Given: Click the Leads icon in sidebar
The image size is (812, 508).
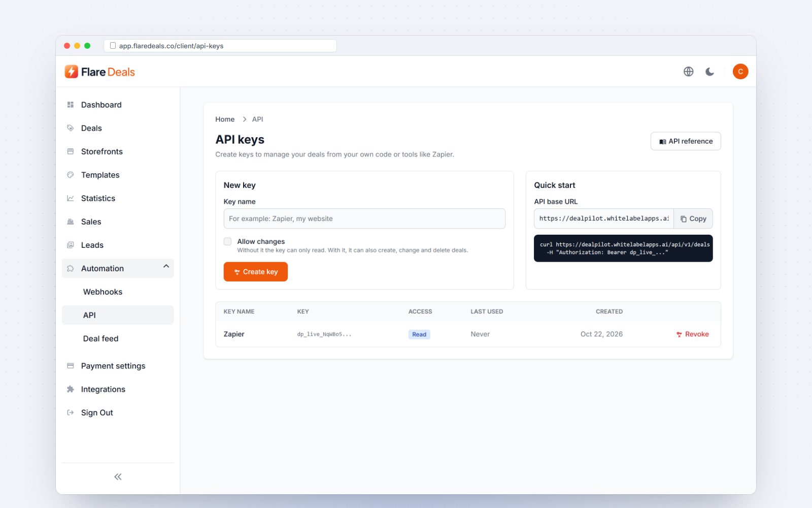Looking at the screenshot, I should pos(71,245).
